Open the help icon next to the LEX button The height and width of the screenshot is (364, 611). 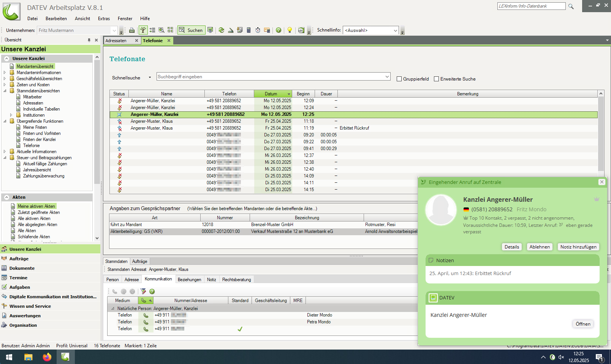[279, 30]
